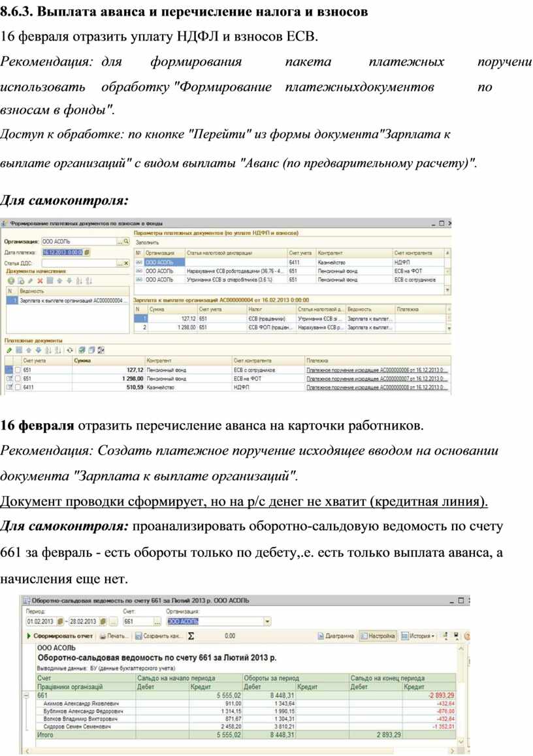
Task: Click the Счет input field containing 661
Action: (x=137, y=622)
